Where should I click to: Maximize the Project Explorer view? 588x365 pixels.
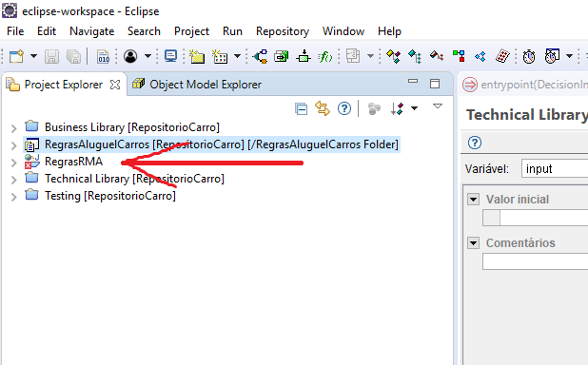pyautogui.click(x=435, y=84)
